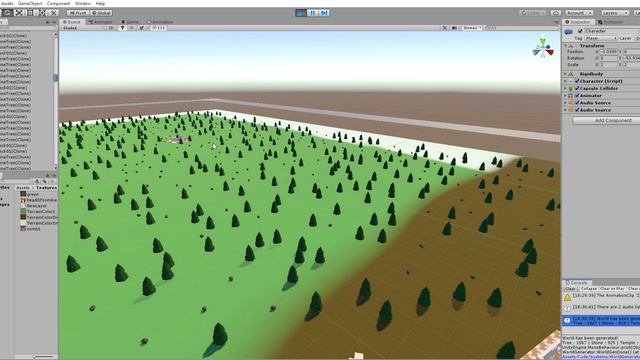Switch to the Inspector tab
Viewport: 640px width, 360px height.
coord(578,22)
